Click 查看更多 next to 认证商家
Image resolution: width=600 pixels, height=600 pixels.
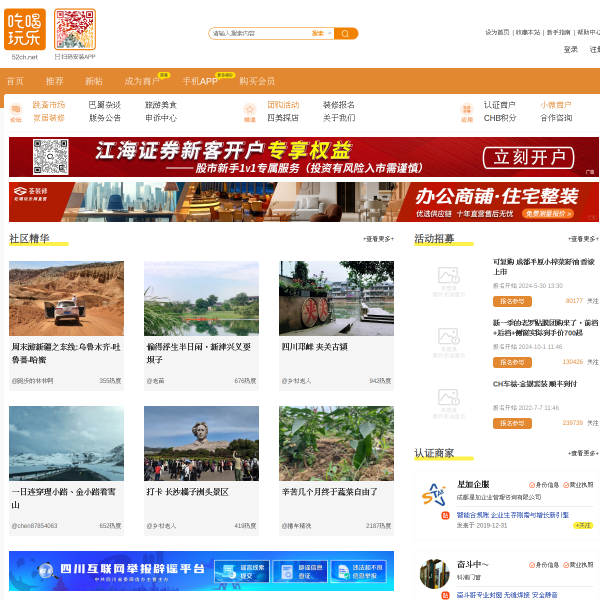coord(583,453)
